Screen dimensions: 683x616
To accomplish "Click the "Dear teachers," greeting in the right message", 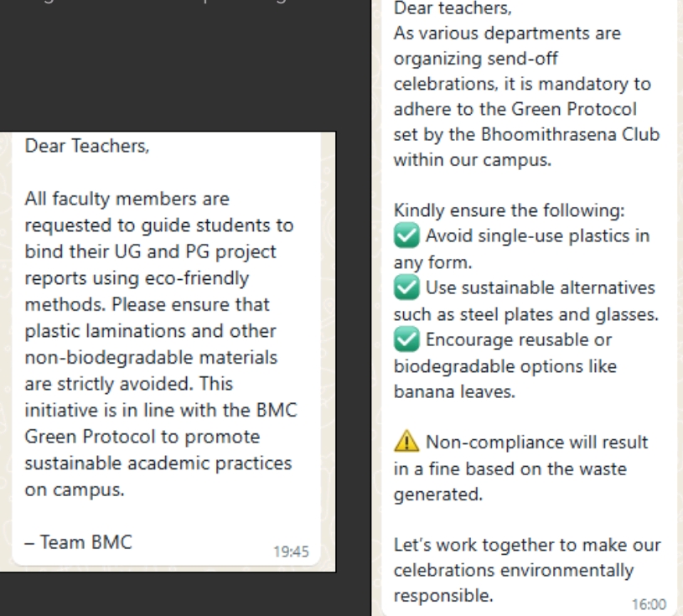I will coord(453,8).
